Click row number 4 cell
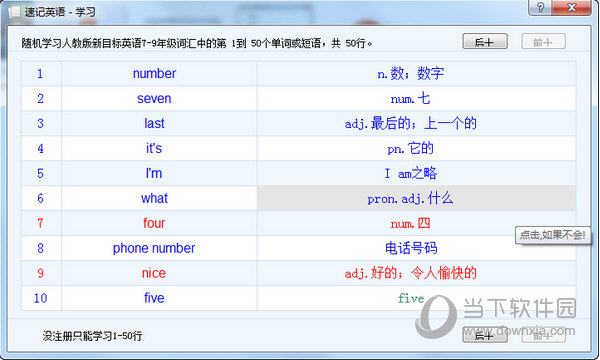600x360 pixels. pos(41,148)
